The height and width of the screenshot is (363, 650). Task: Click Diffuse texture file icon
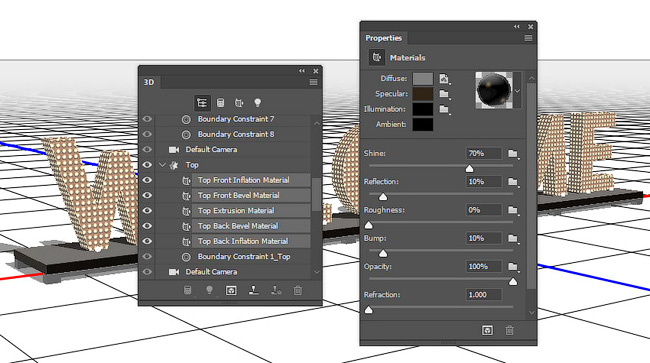pyautogui.click(x=444, y=78)
